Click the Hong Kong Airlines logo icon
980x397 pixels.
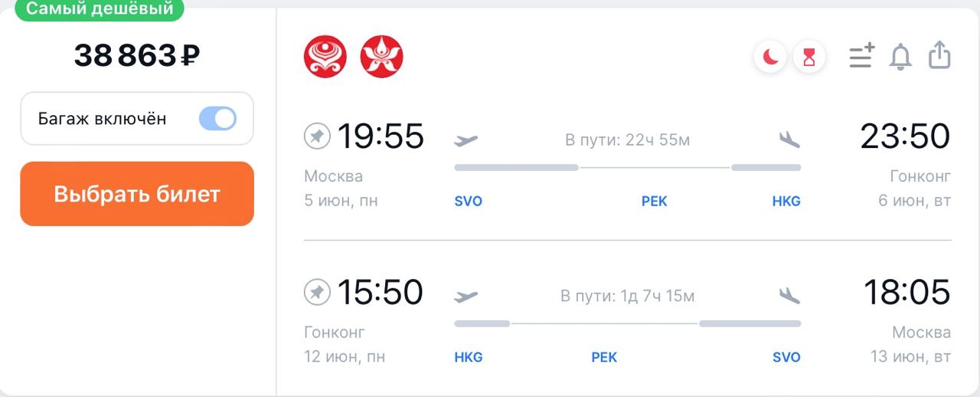[381, 57]
